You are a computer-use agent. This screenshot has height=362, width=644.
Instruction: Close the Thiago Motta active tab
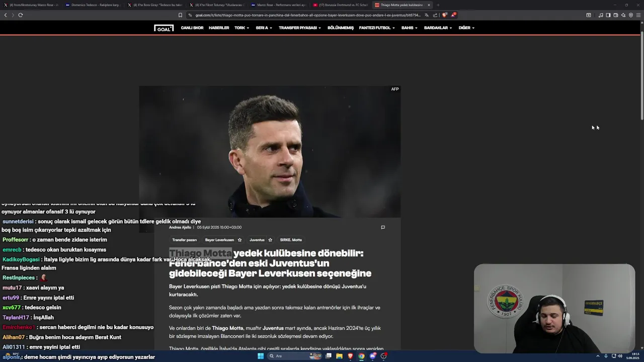pos(429,5)
